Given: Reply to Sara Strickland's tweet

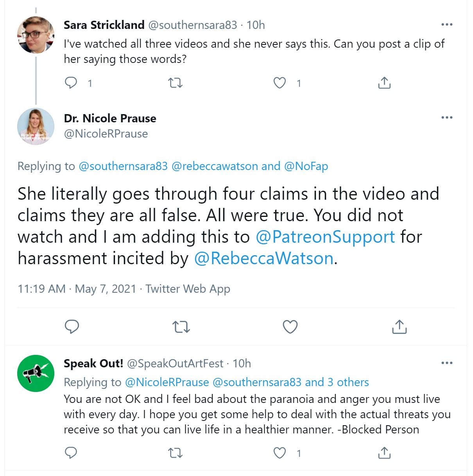Looking at the screenshot, I should [x=71, y=83].
